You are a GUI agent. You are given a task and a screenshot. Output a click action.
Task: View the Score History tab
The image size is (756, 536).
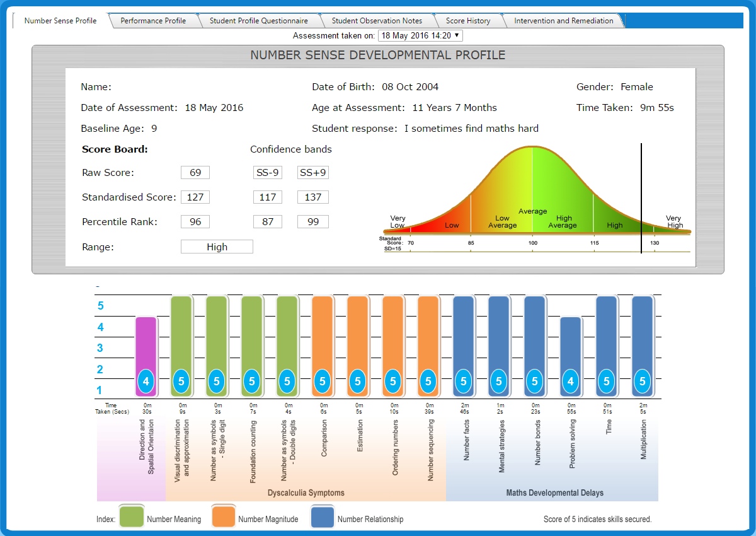[468, 21]
